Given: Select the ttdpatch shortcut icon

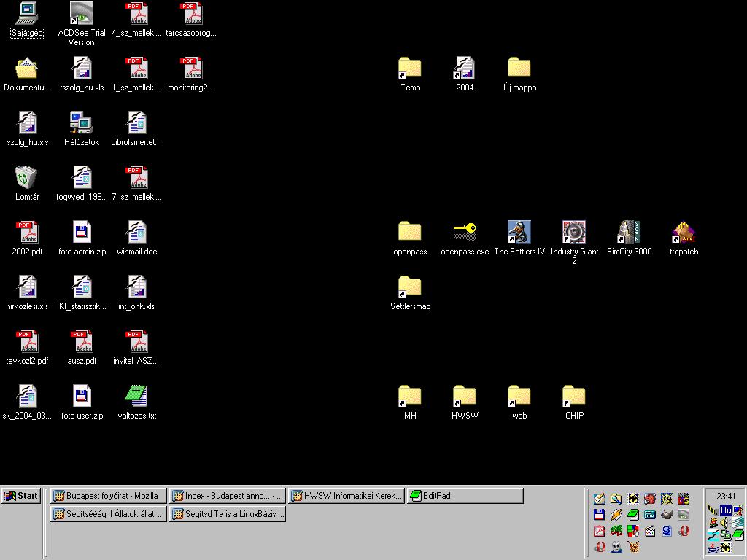Looking at the screenshot, I should (684, 233).
